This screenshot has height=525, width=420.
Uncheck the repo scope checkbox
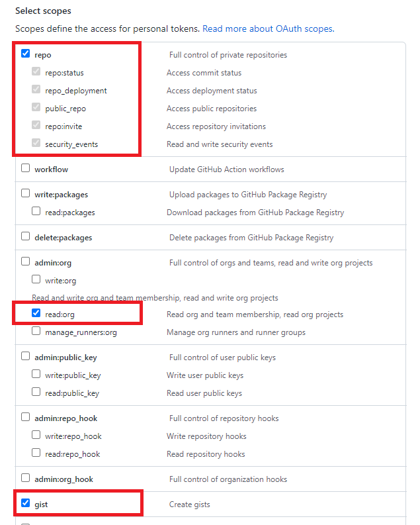click(25, 54)
